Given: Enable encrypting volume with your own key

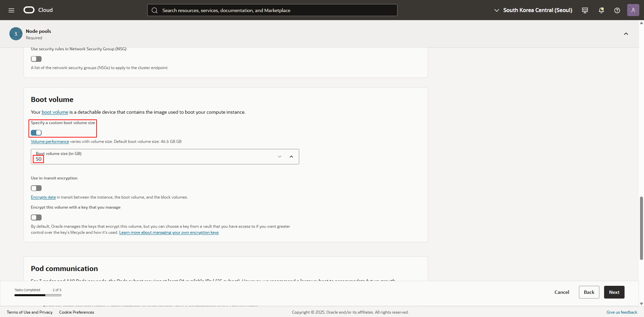Looking at the screenshot, I should [x=36, y=217].
